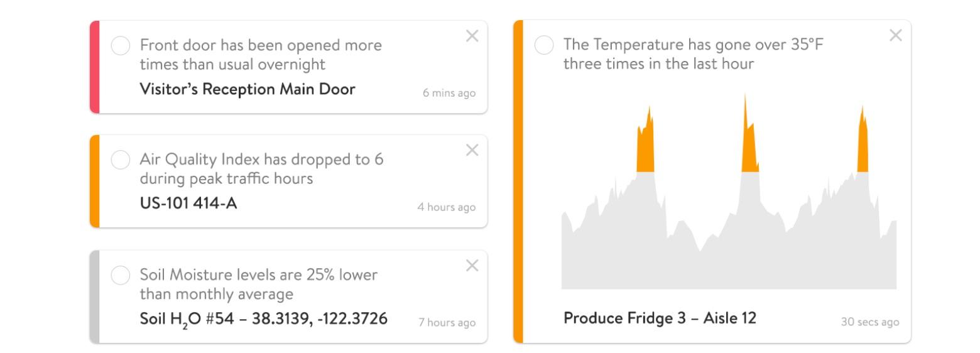
Task: Click the last orange spike in chart
Action: point(863,148)
